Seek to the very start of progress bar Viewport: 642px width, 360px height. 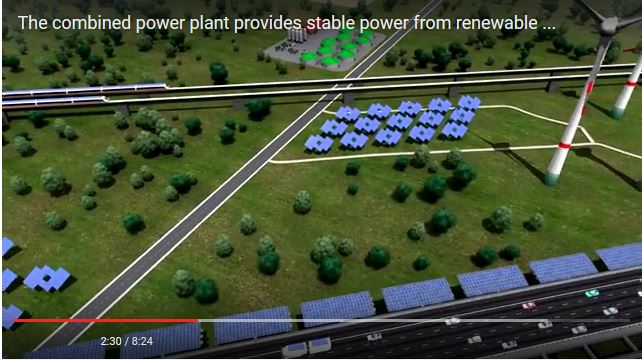pos(14,320)
